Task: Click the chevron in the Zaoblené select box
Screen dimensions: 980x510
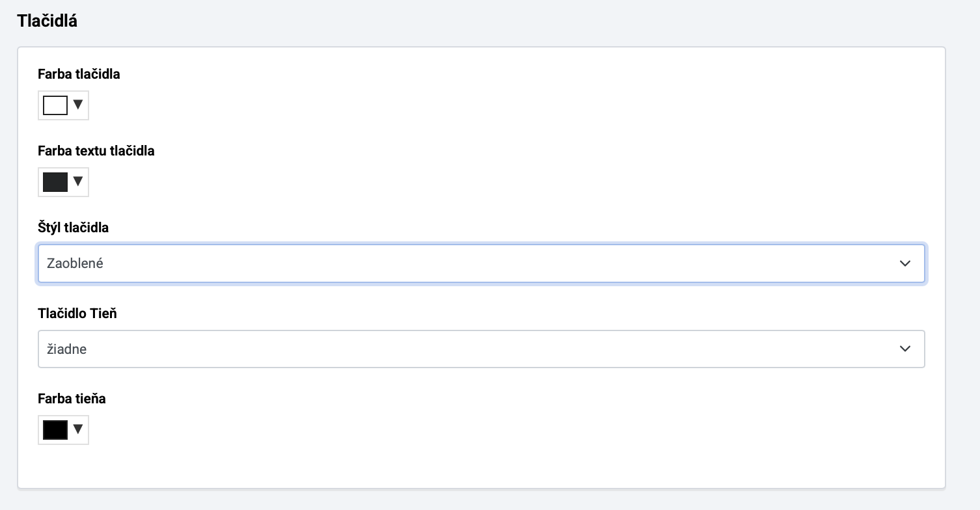Action: pyautogui.click(x=905, y=263)
